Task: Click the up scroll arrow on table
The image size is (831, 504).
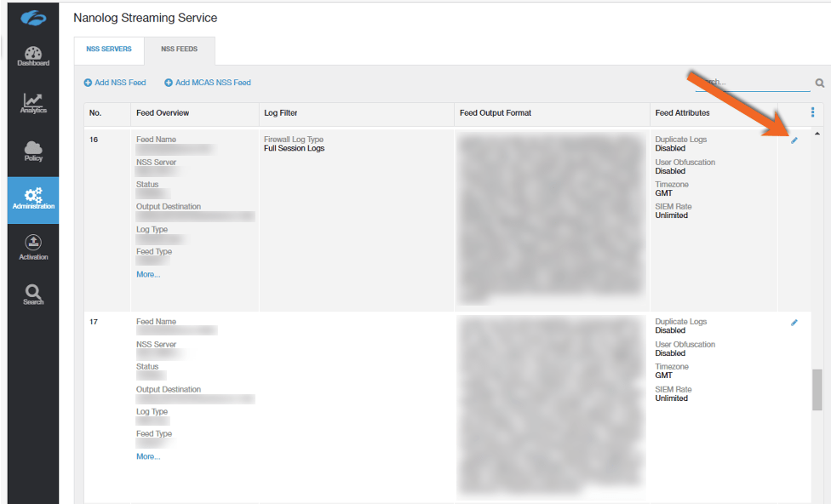Action: [x=817, y=133]
